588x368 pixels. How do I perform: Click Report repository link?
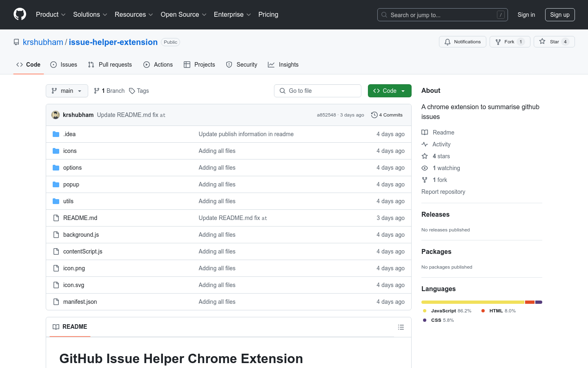pos(443,192)
